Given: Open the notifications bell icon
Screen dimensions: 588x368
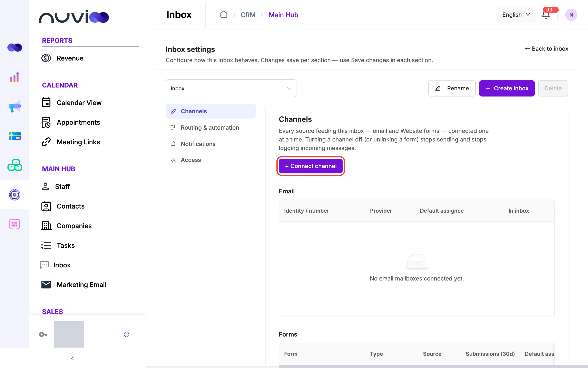Looking at the screenshot, I should 546,15.
